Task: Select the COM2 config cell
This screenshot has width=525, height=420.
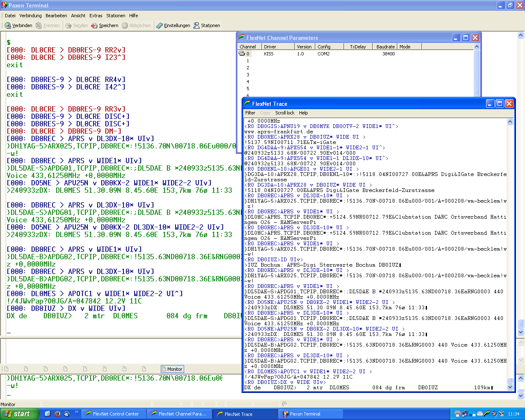Action: pos(324,54)
